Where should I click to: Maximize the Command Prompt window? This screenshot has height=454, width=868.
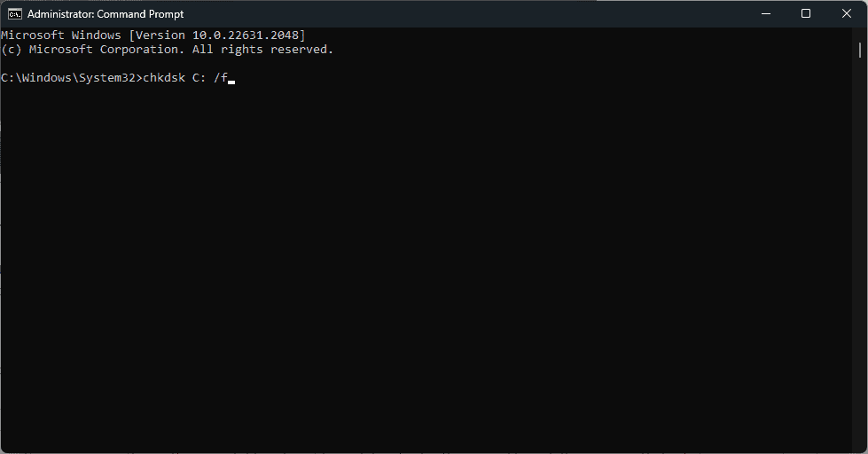[x=806, y=14]
